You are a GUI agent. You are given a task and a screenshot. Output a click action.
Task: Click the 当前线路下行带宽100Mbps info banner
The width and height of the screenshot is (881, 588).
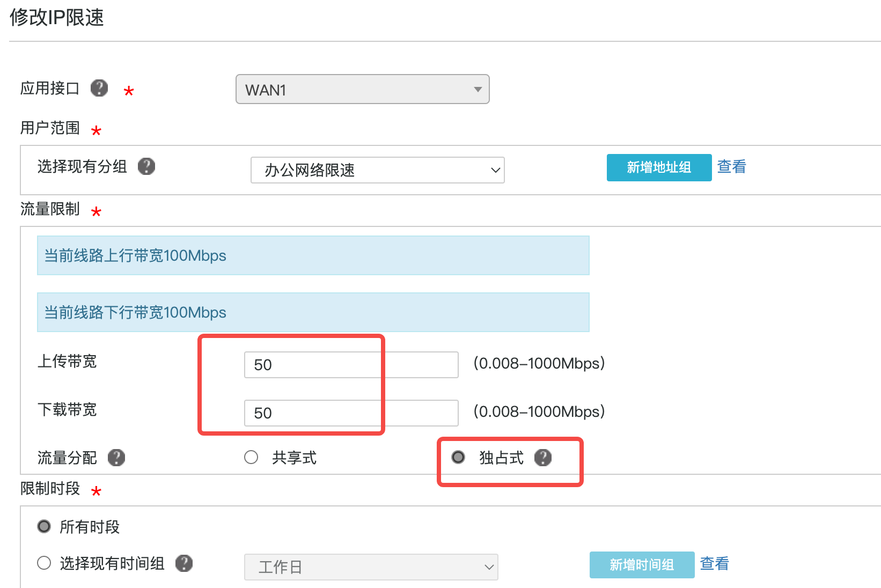click(313, 312)
